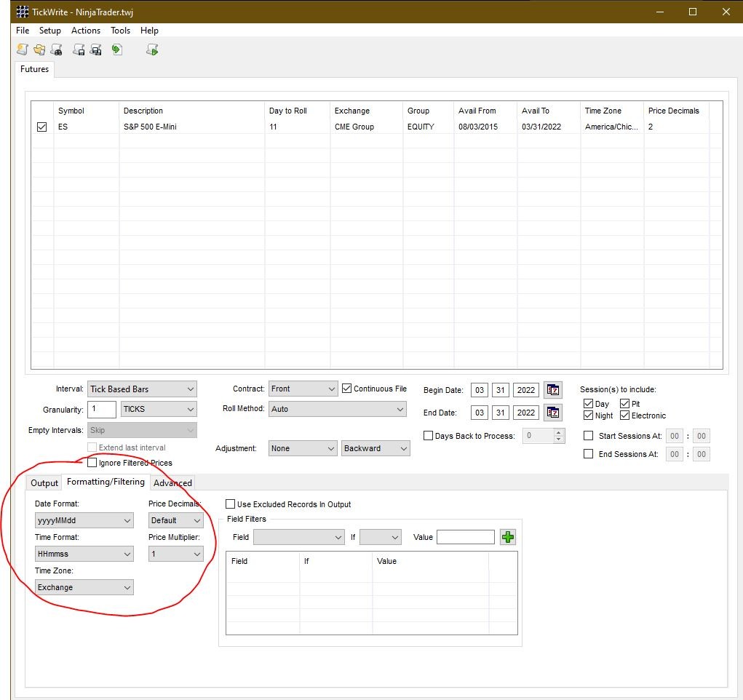Click the Begin Date day field
This screenshot has width=743, height=700.
[x=501, y=390]
